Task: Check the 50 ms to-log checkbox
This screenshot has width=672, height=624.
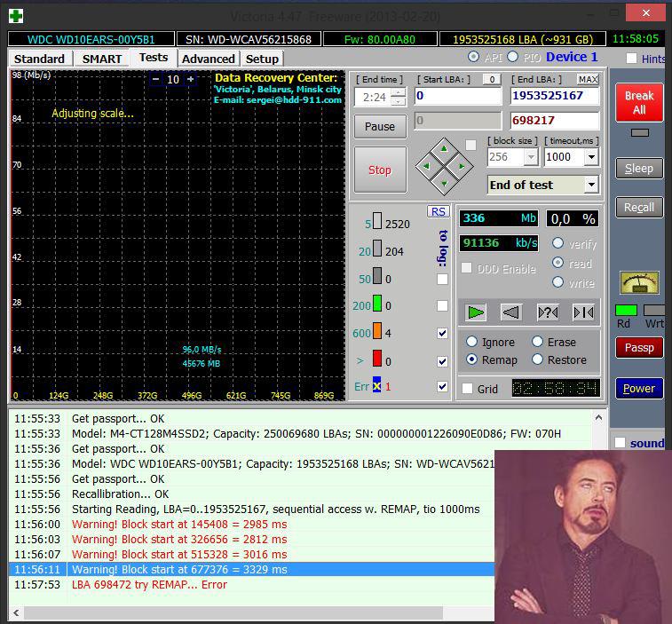Action: click(442, 279)
